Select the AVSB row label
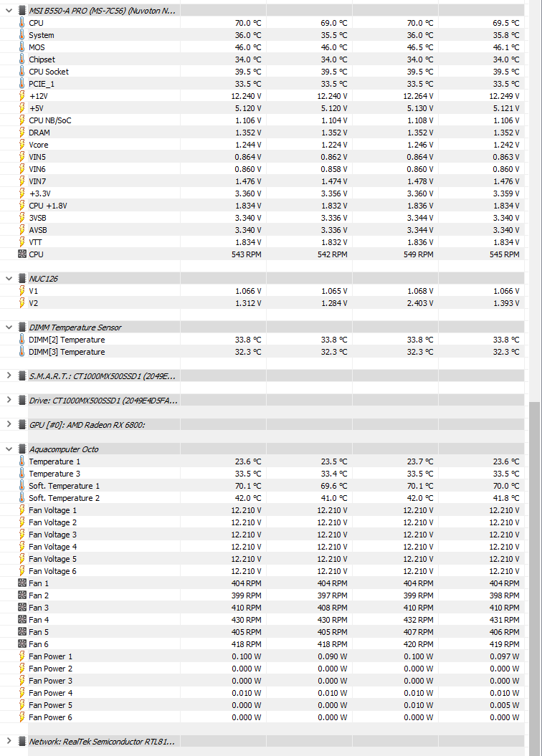 (x=37, y=230)
